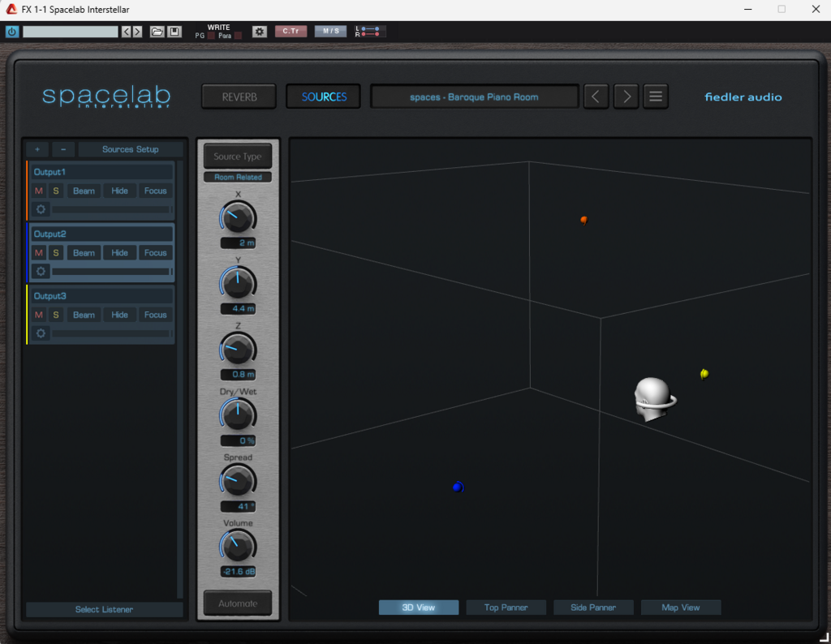Viewport: 831px width, 644px height.
Task: Click the Output2 level meter bar
Action: coord(112,271)
